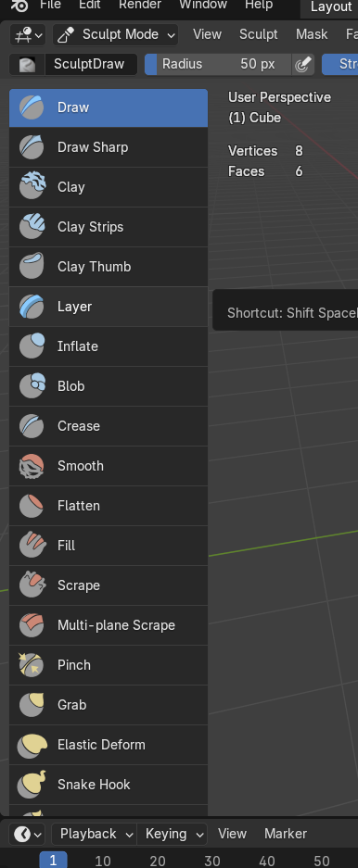Switch to the Layout workspace tab
The width and height of the screenshot is (358, 868).
[x=330, y=7]
